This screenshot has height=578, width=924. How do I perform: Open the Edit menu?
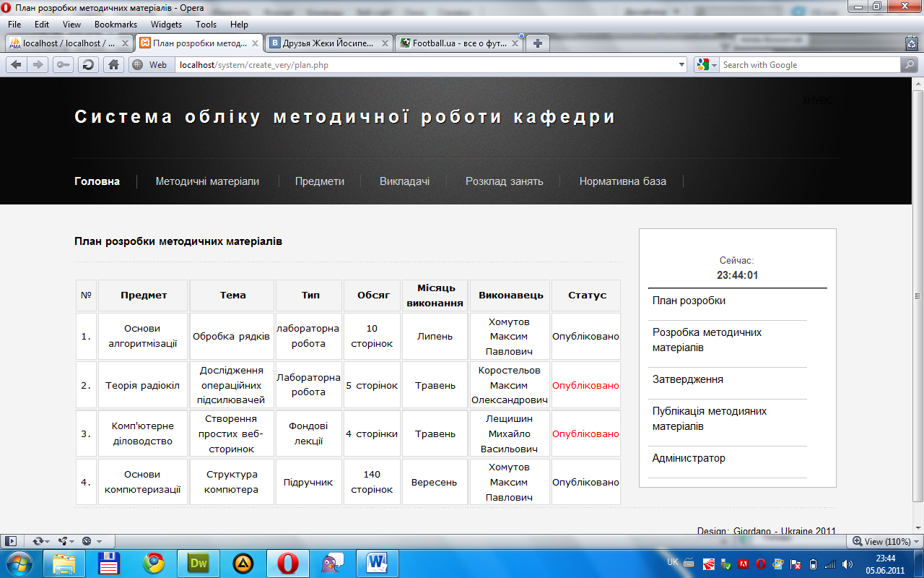(x=42, y=25)
